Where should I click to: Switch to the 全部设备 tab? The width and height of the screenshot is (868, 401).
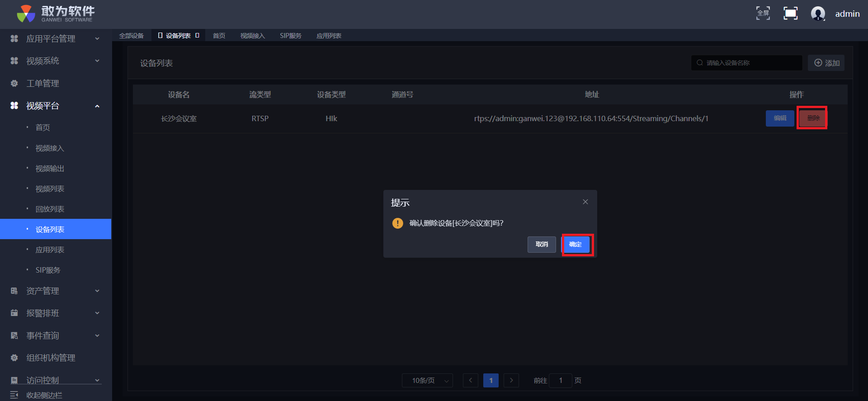coord(132,36)
